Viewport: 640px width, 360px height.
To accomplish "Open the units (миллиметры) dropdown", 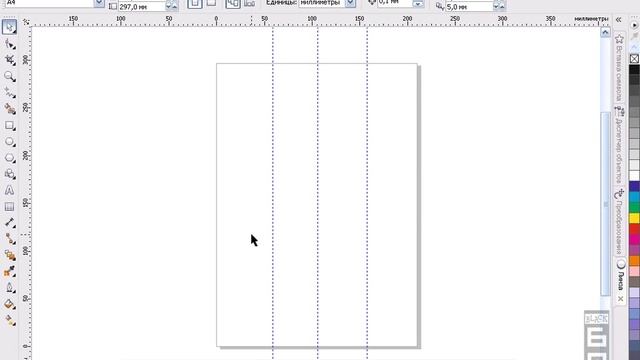I will [350, 3].
